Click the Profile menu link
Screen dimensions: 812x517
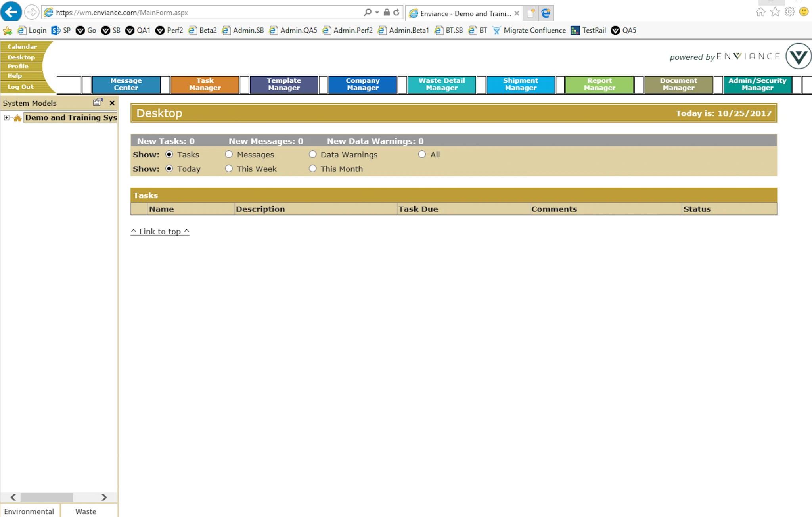coord(18,66)
